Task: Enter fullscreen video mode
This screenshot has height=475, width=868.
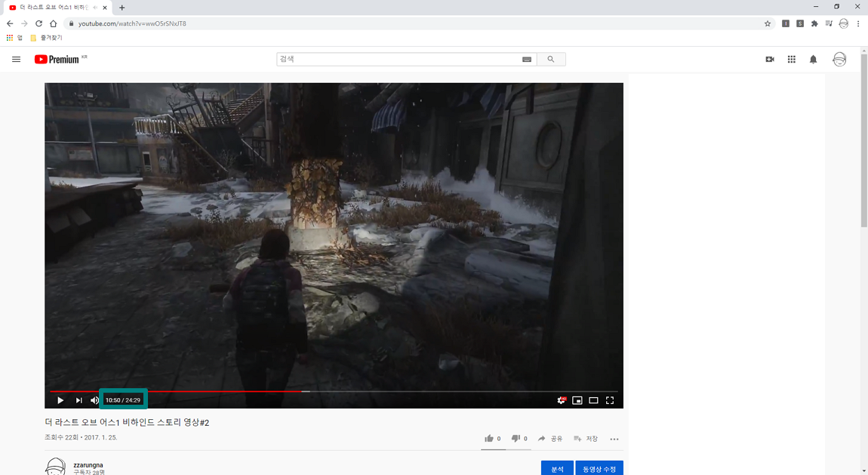Action: (609, 400)
